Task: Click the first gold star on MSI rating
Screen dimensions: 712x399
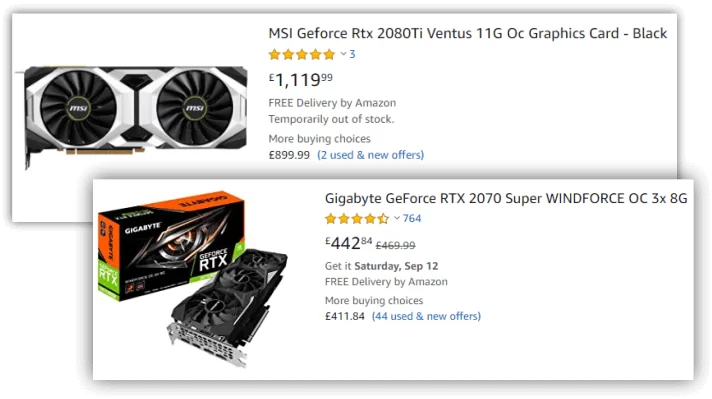Action: click(x=274, y=55)
